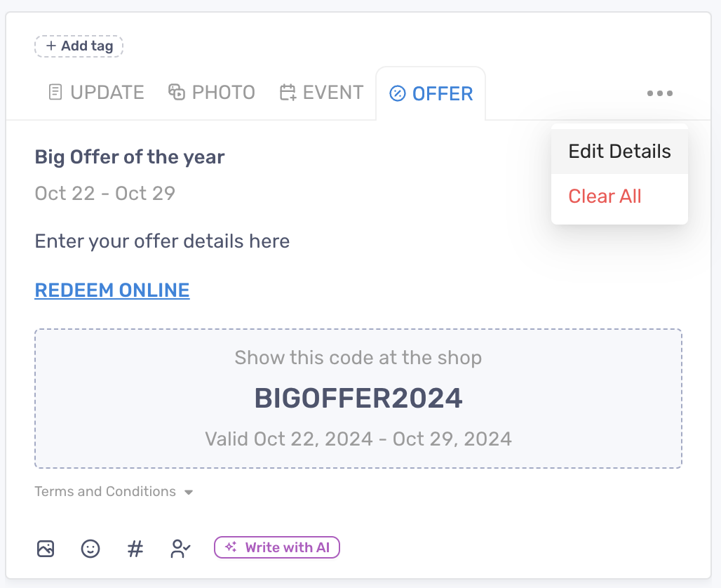Switch to the EVENT tab
The height and width of the screenshot is (588, 721).
pyautogui.click(x=322, y=93)
